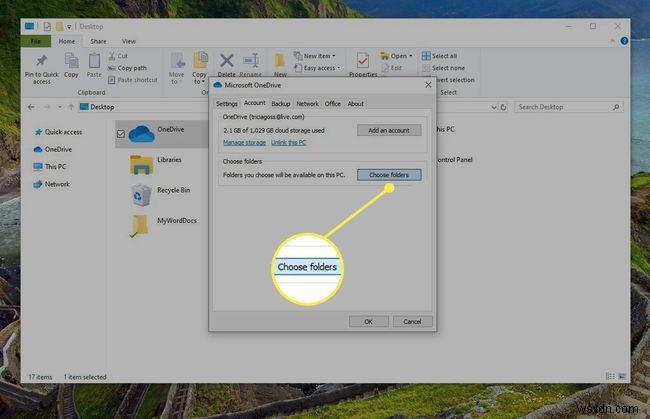Open the Backup tab
The width and height of the screenshot is (650, 419).
(x=281, y=104)
